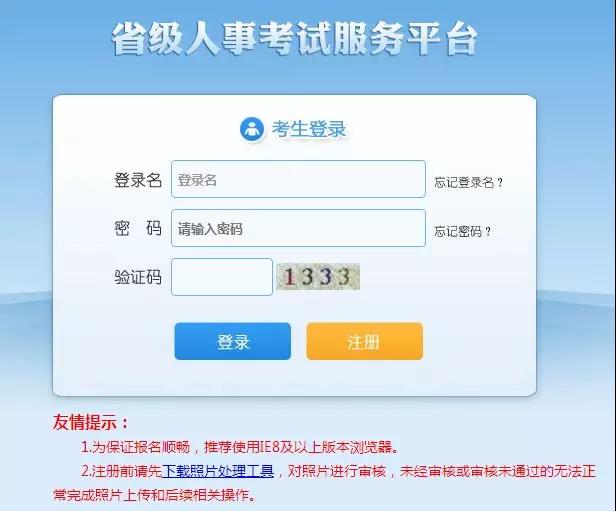Open the 忘记密码? link
This screenshot has width=616, height=511.
462,231
